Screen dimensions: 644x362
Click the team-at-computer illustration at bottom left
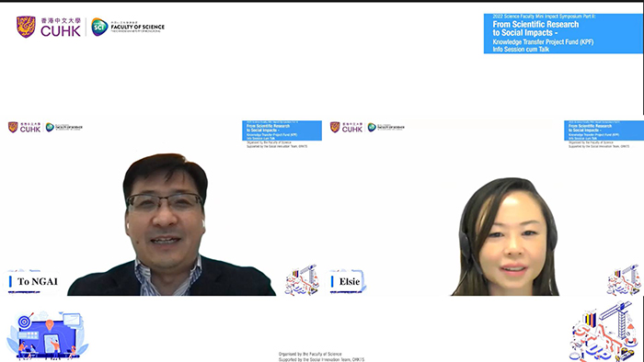pos(48,335)
